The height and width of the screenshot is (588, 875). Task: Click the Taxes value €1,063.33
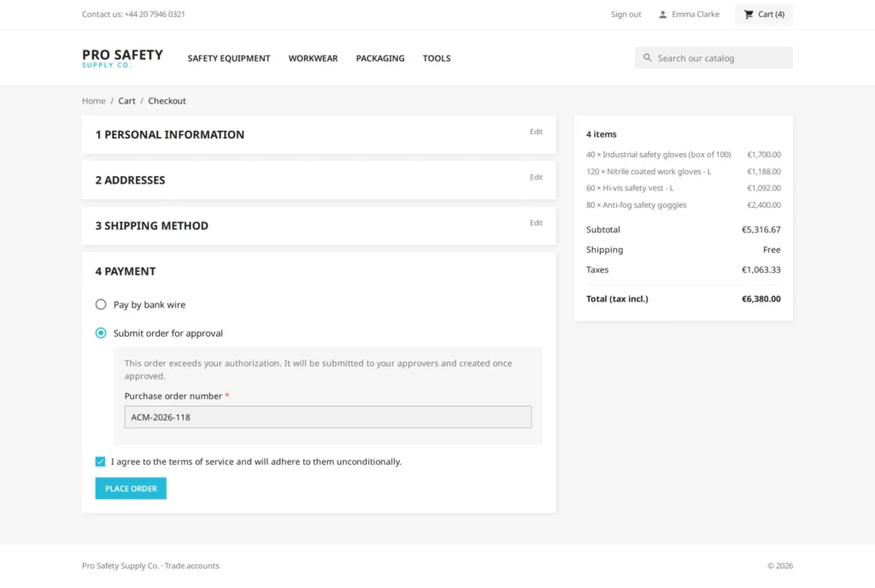(760, 270)
